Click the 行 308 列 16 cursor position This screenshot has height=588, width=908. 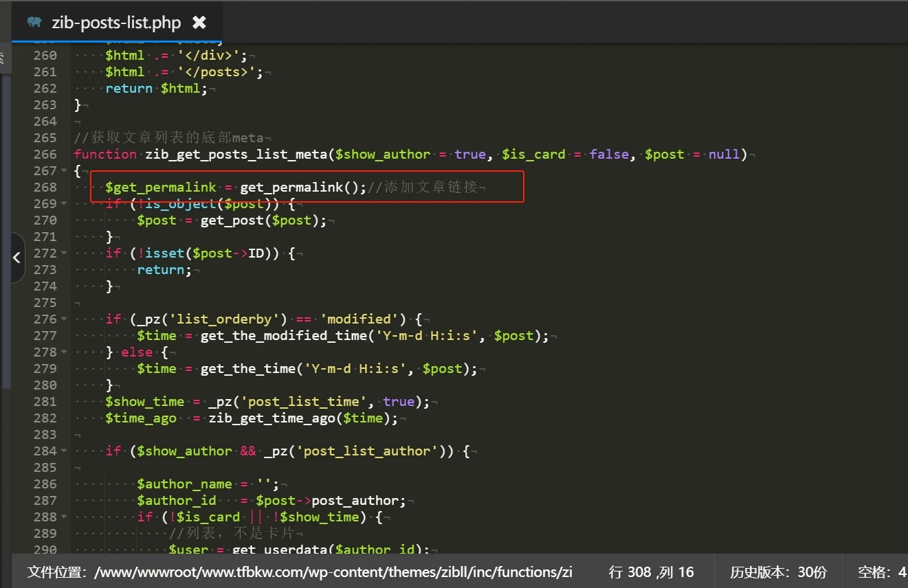[x=651, y=572]
